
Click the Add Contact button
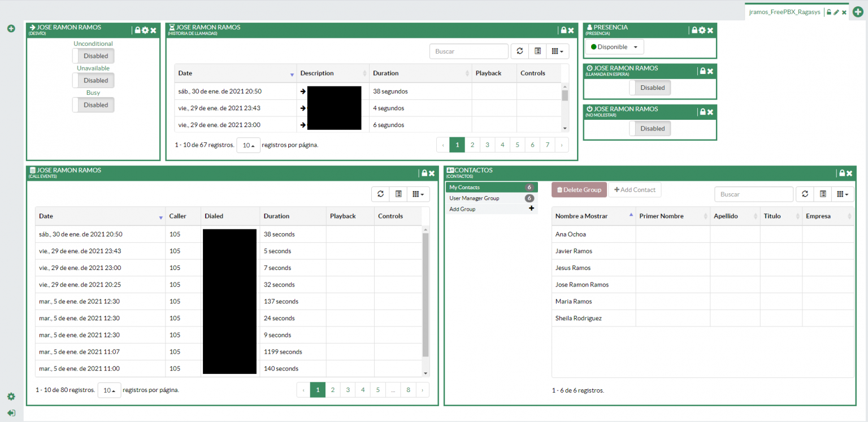click(x=635, y=189)
